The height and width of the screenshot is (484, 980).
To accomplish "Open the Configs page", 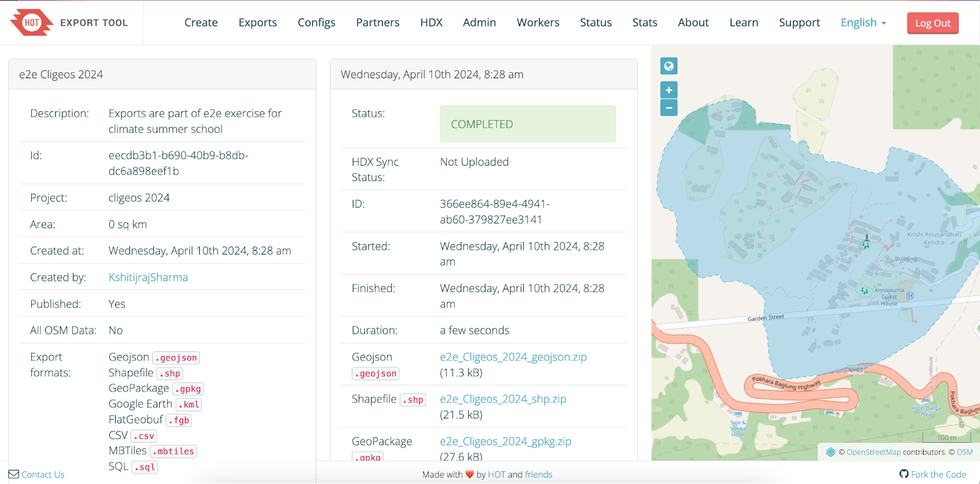I will (317, 23).
